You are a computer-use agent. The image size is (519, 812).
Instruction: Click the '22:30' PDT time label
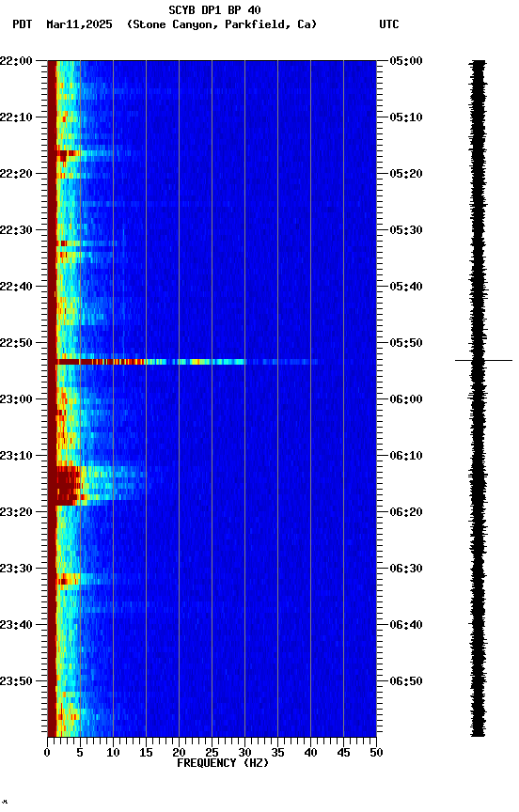(16, 230)
